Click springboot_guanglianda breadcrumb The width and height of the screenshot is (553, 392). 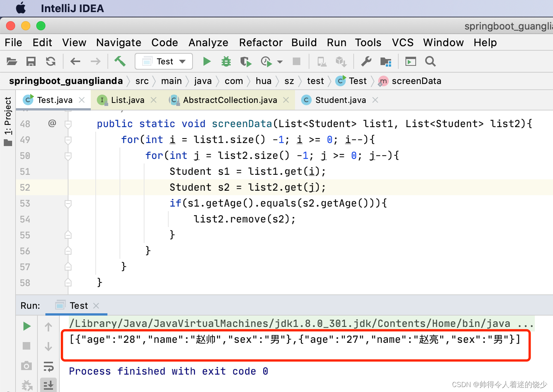(66, 81)
